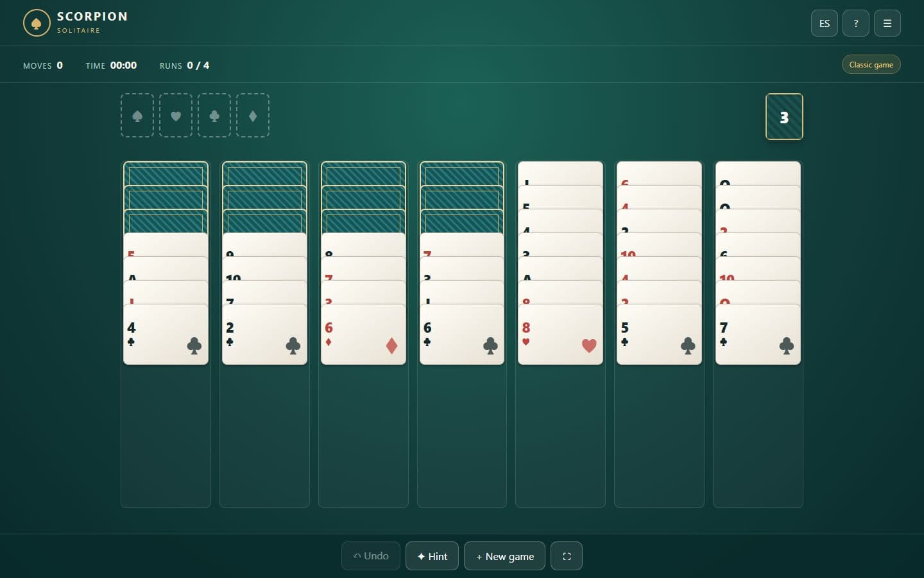This screenshot has width=924, height=578.
Task: Select the 4 of clubs card
Action: pos(166,335)
